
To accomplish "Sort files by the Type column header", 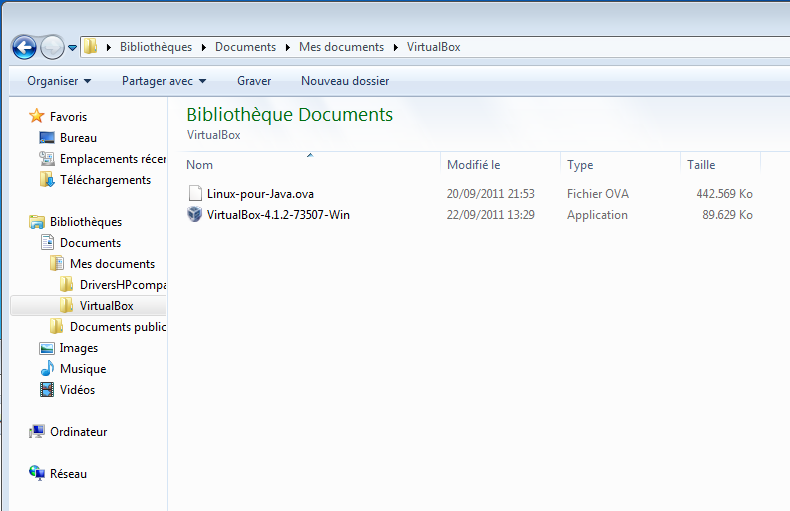I will (x=580, y=165).
